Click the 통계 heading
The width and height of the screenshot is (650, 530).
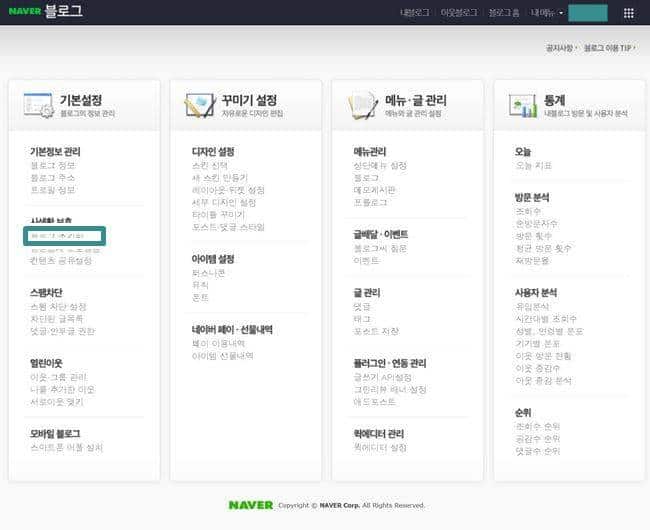pos(554,100)
